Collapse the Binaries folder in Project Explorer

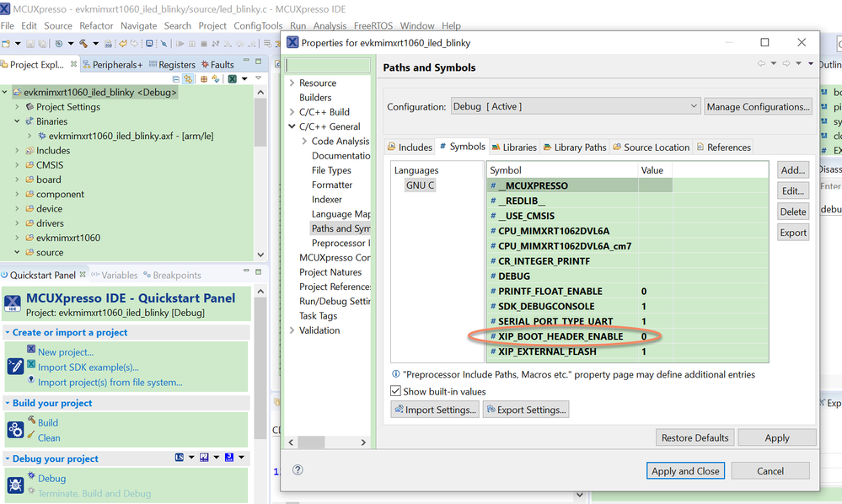pyautogui.click(x=17, y=121)
